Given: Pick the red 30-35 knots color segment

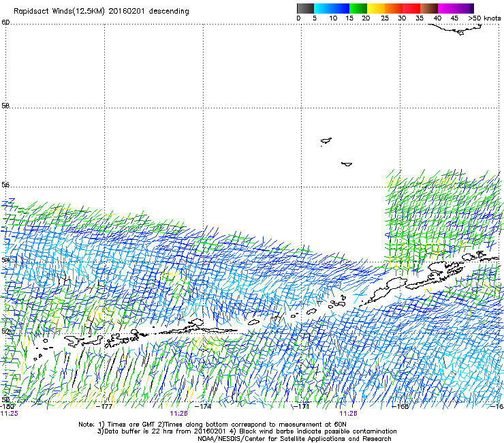Looking at the screenshot, I should (x=411, y=8).
